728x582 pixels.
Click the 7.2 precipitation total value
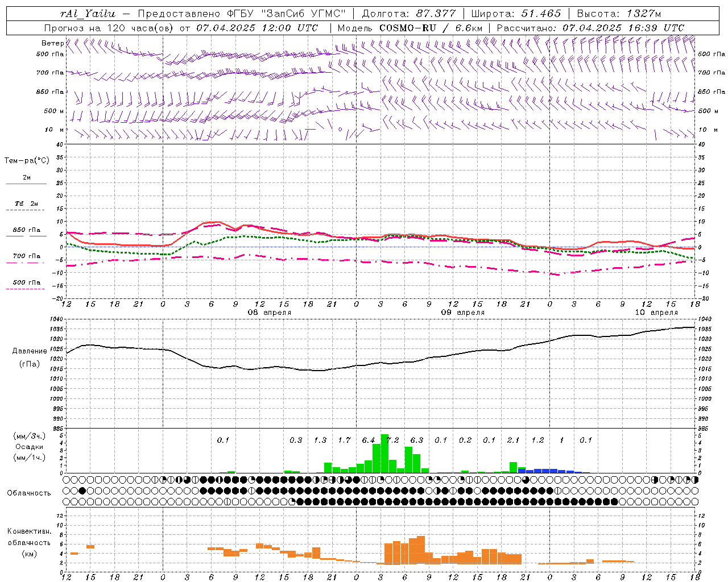tap(393, 440)
